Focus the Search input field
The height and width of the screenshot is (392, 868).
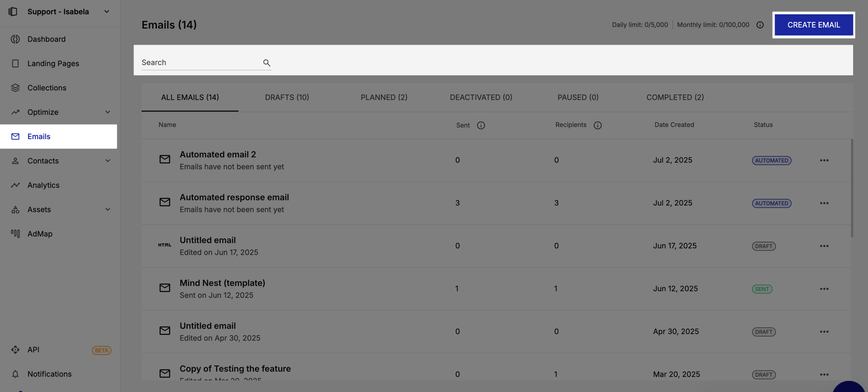point(200,63)
